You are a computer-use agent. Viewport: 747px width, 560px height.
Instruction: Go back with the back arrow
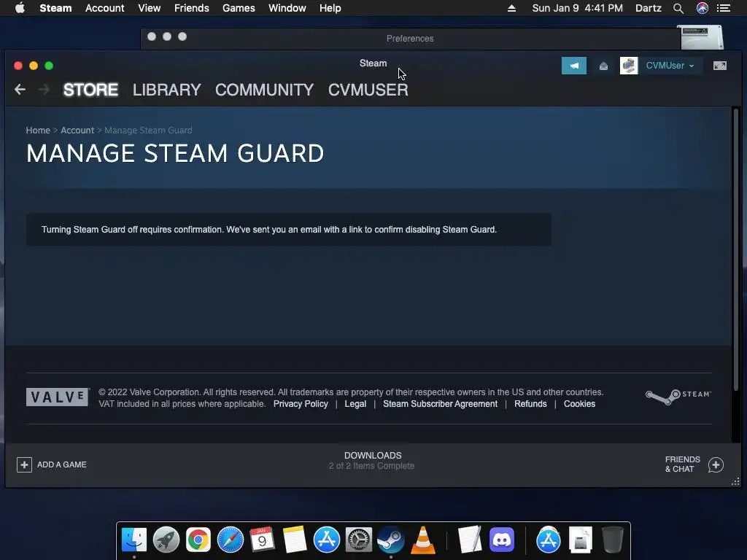point(20,90)
